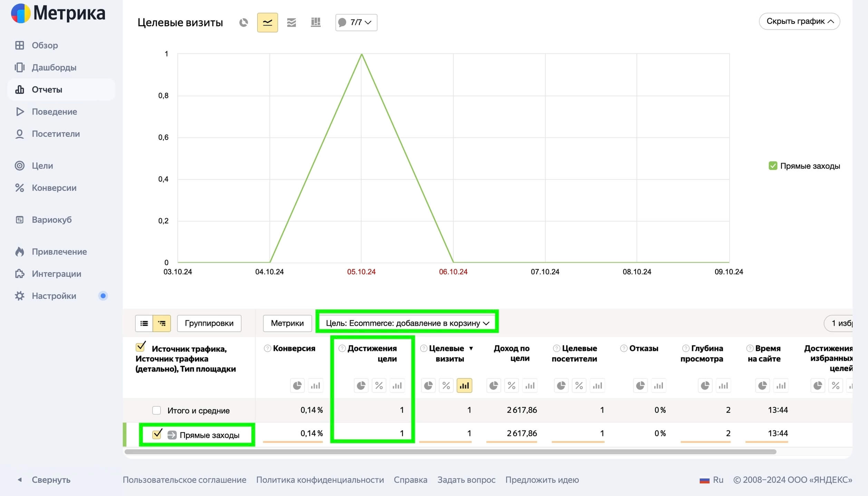Click pie icon under Достижения цели
This screenshot has width=868, height=496.
click(361, 385)
